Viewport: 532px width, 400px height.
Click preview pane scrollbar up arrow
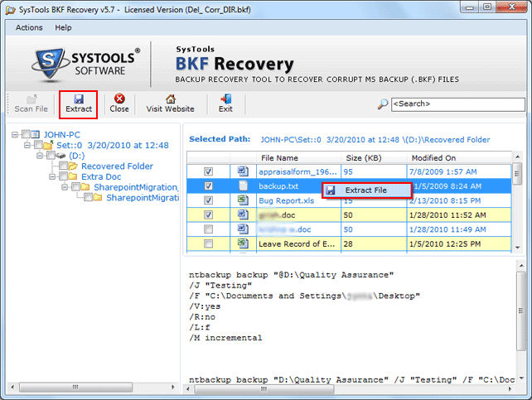tap(521, 266)
